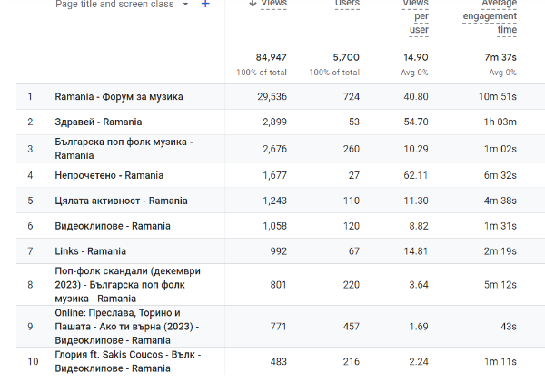Select row 'Поп-фолк скандали (декември 2023)'
The width and height of the screenshot is (545, 392).
pos(281,285)
